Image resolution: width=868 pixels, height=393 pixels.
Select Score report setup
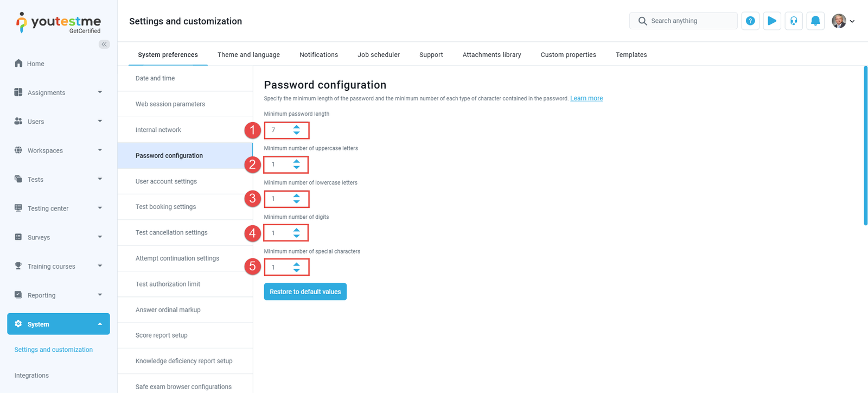click(186, 335)
